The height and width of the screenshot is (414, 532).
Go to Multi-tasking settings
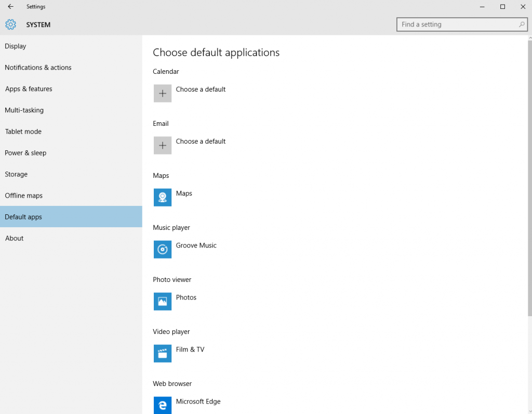coord(71,110)
